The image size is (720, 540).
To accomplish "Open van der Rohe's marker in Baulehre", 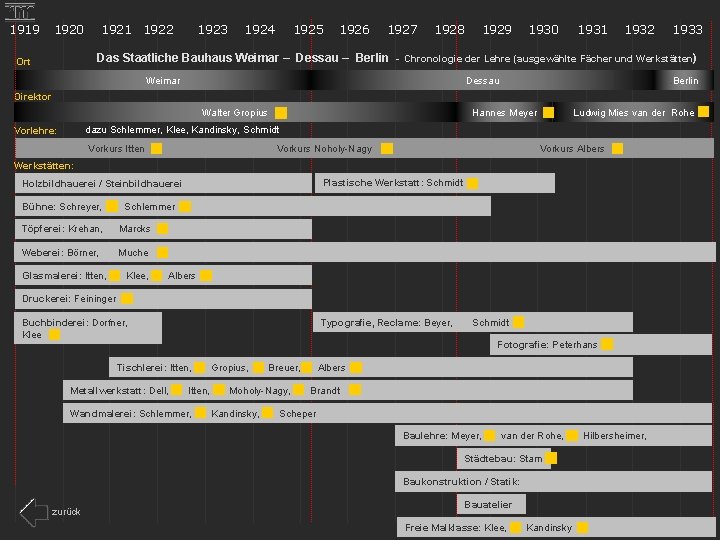I will point(572,436).
